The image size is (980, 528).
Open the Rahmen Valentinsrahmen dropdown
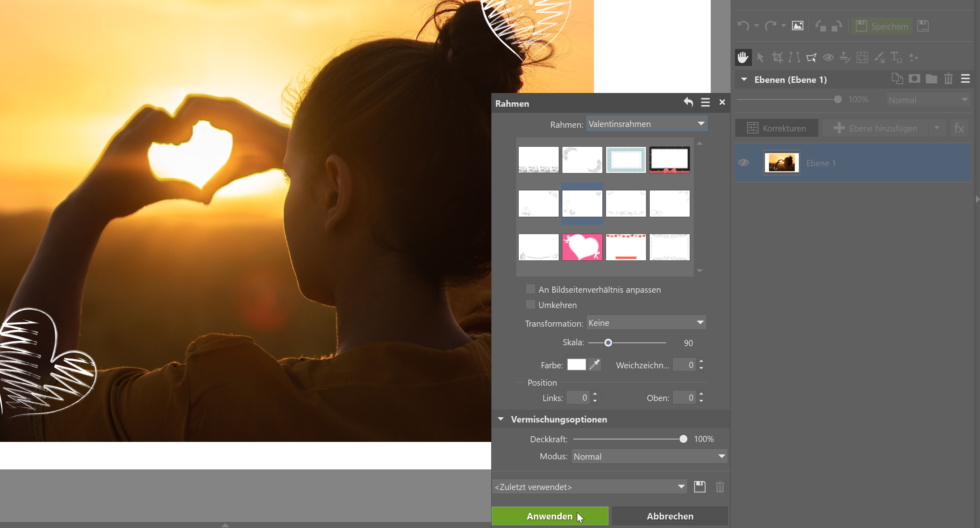(646, 124)
